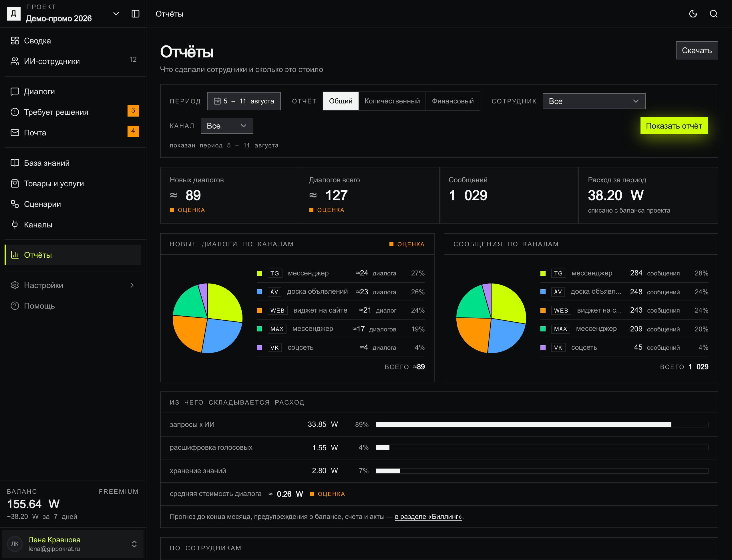Screen dimensions: 732x560
Task: Click the новые диалоги pie chart
Action: click(x=208, y=318)
